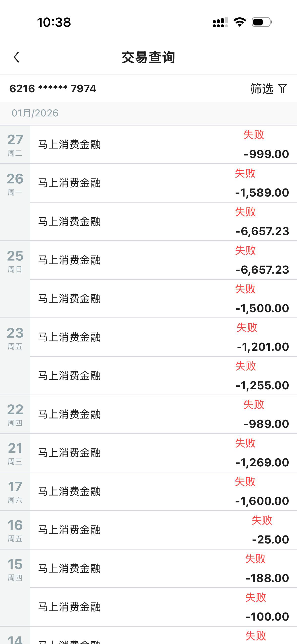Open the -188.00 transaction entry
Viewport: 297px width, 644px height.
tap(163, 569)
